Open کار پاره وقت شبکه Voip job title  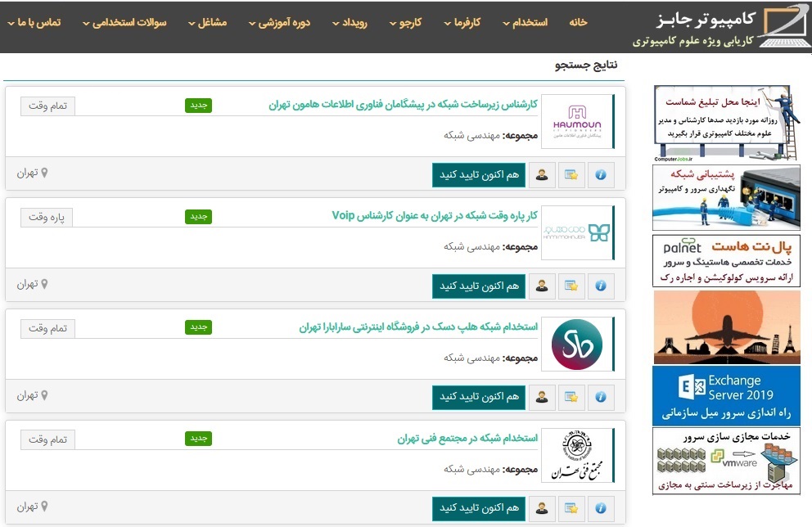point(435,215)
